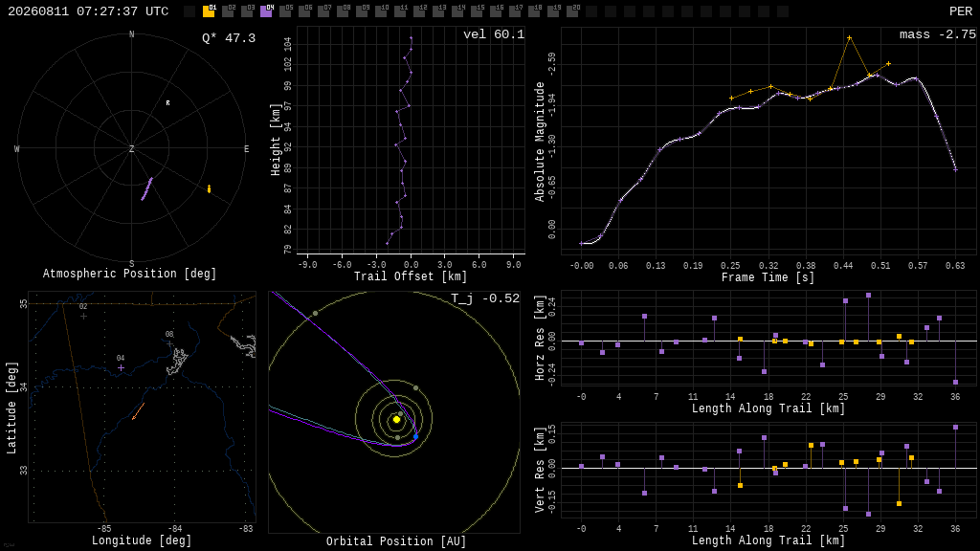Click the orange meteor ground track arrow
Screen dimensions: 980x551
(x=138, y=411)
